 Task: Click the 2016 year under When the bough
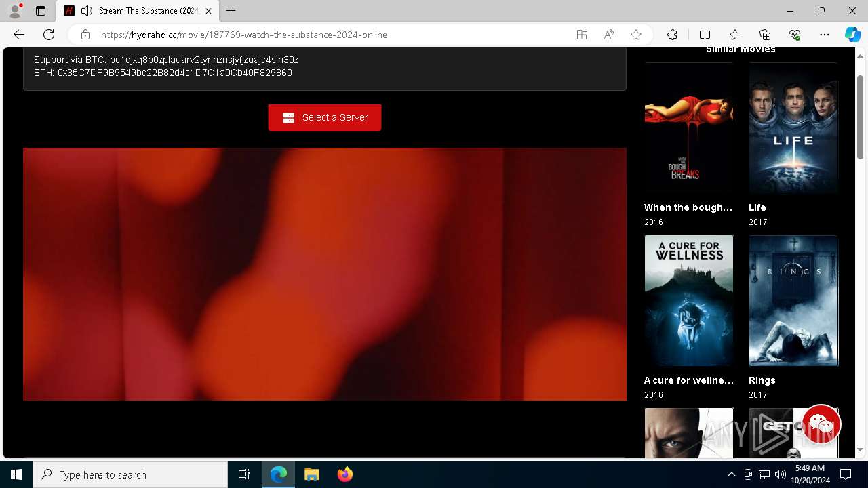tap(654, 222)
